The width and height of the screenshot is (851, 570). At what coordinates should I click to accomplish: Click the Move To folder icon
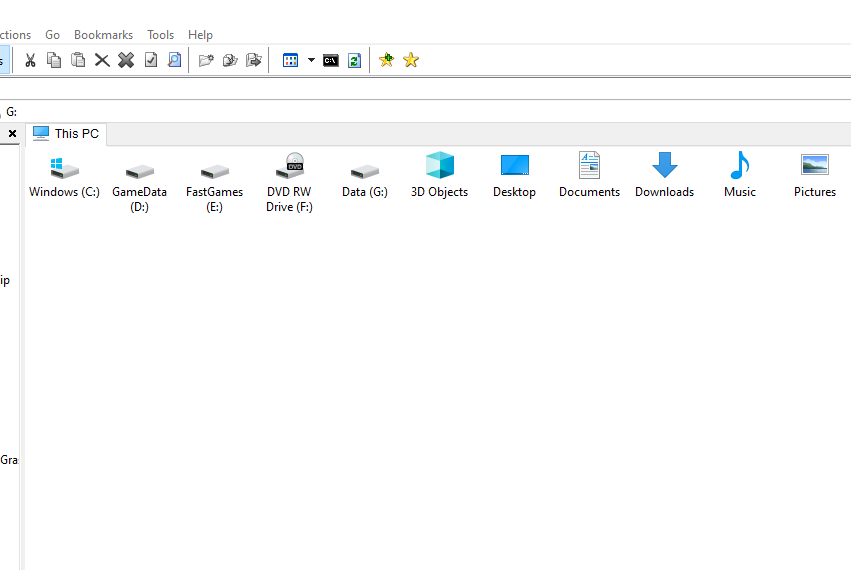tap(254, 60)
